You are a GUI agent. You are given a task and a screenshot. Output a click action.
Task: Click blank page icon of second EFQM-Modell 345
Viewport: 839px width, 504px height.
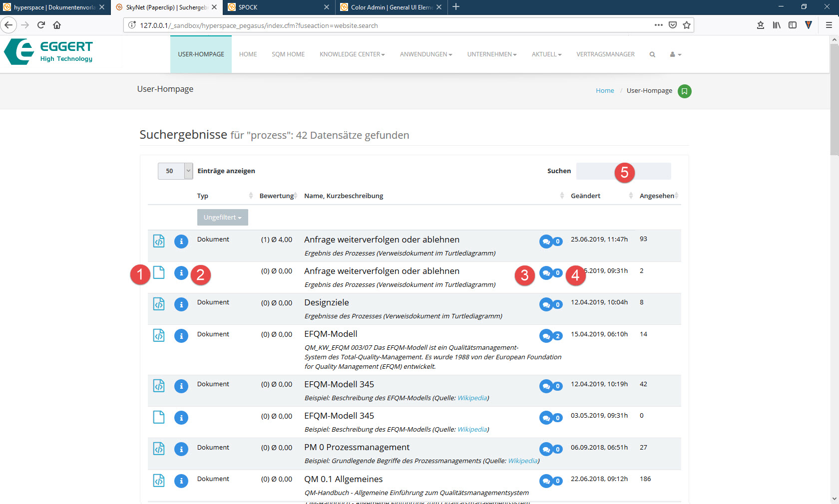[x=159, y=417]
